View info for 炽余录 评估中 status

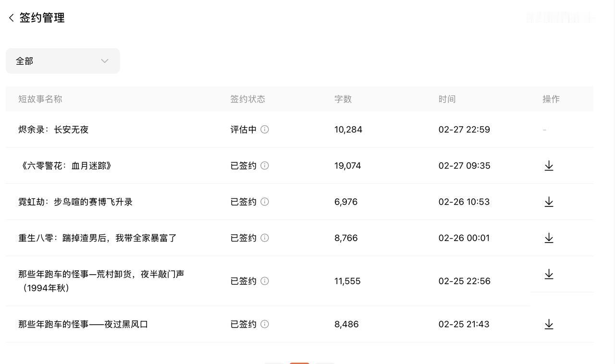pos(265,129)
